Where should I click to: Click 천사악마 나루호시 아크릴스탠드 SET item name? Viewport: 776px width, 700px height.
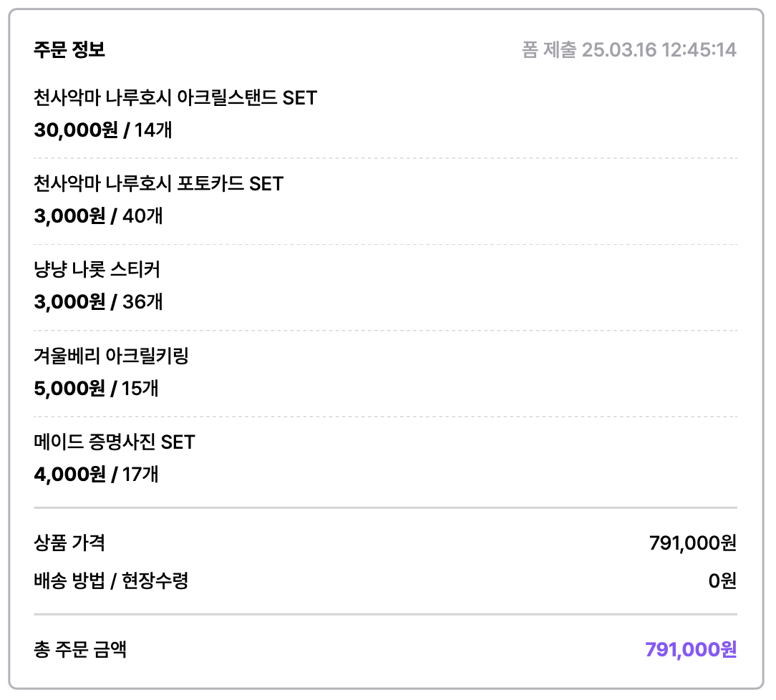[175, 97]
